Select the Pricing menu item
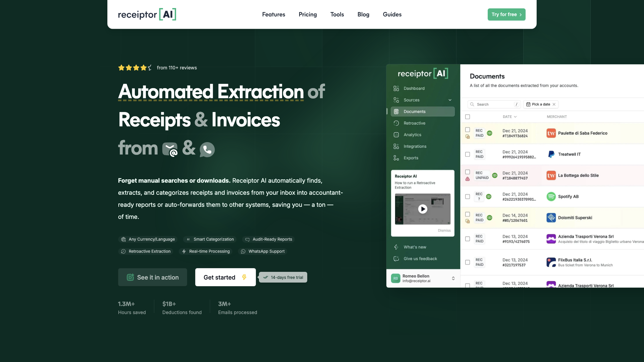This screenshot has height=362, width=644. [x=308, y=14]
